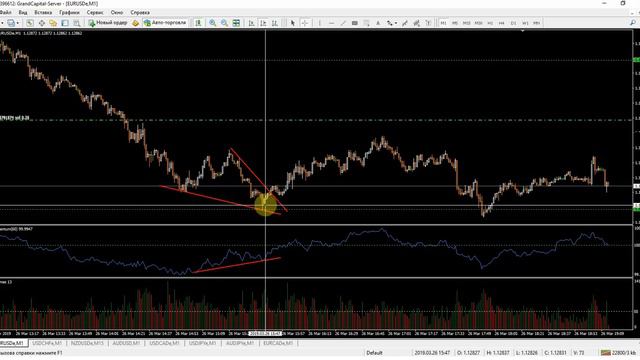The height and width of the screenshot is (360, 640).
Task: Switch chart to M1 timeframe
Action: (443, 23)
